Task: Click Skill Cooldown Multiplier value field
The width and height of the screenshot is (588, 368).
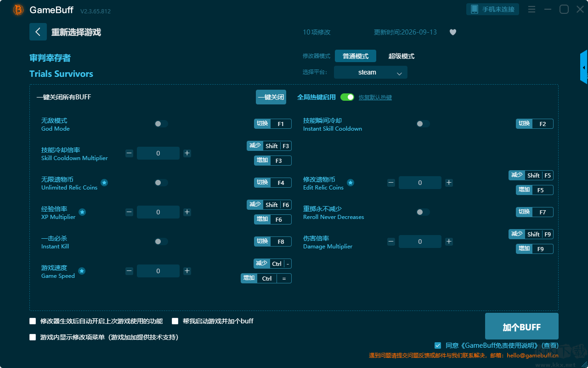Action: [158, 153]
